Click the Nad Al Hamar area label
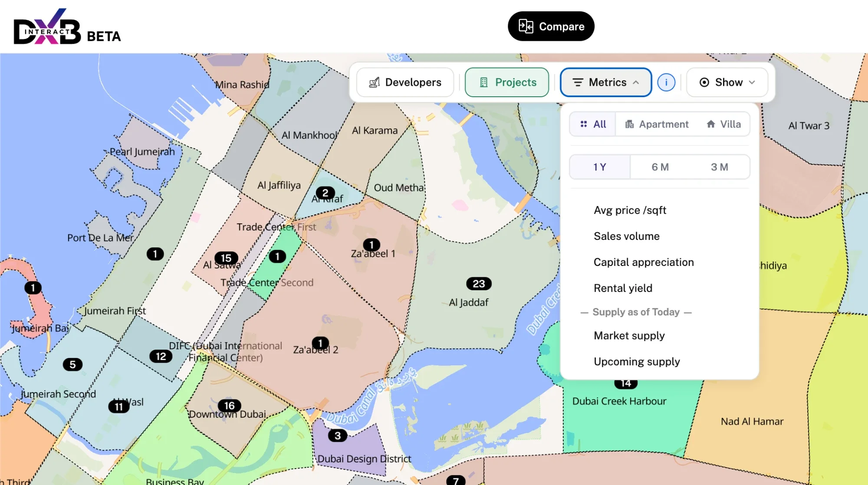Image resolution: width=868 pixels, height=485 pixels. 752,422
